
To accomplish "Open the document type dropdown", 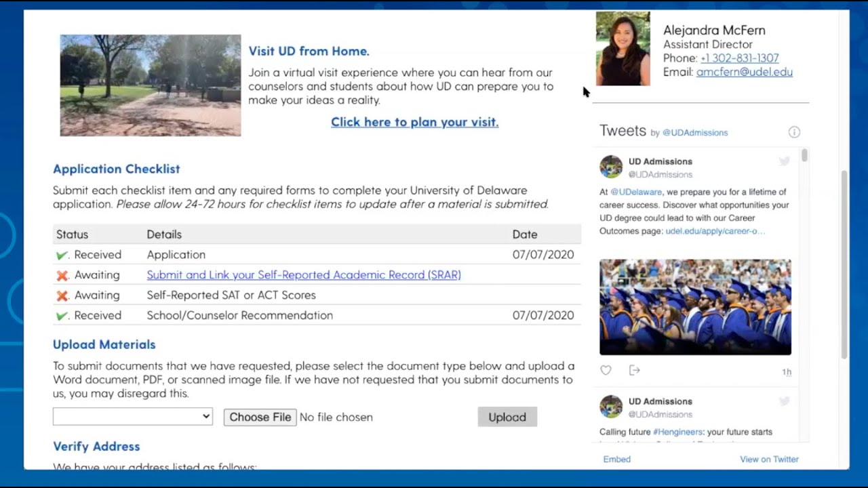I will coord(133,417).
